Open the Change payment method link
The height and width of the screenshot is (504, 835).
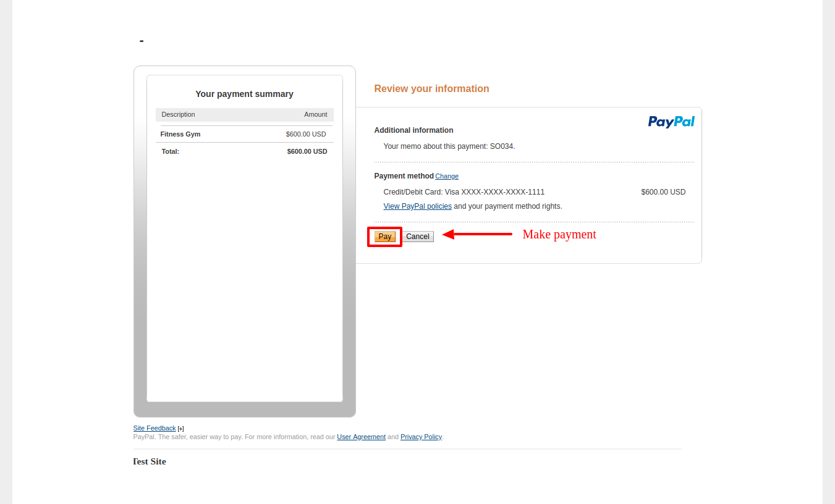pyautogui.click(x=447, y=177)
